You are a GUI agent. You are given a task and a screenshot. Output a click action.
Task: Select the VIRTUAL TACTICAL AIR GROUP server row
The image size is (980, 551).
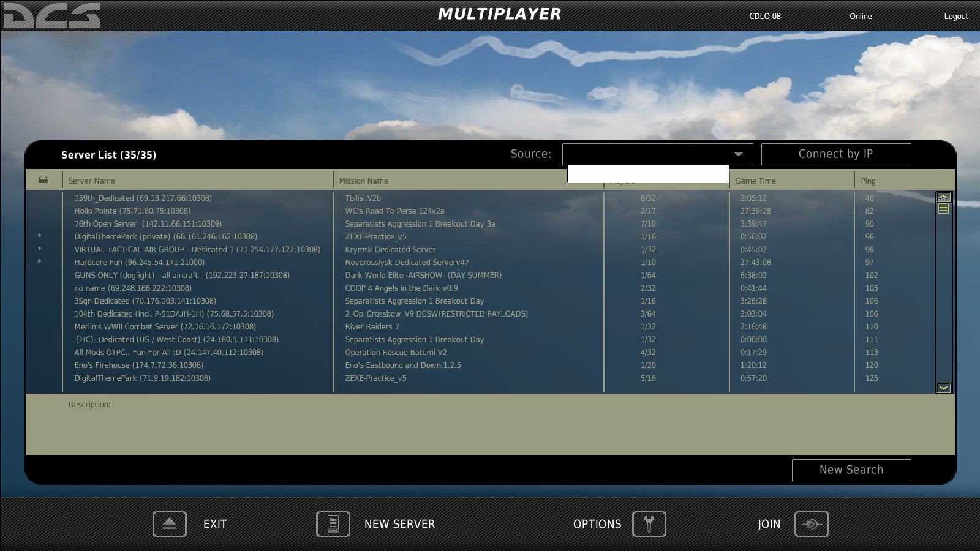coord(196,249)
